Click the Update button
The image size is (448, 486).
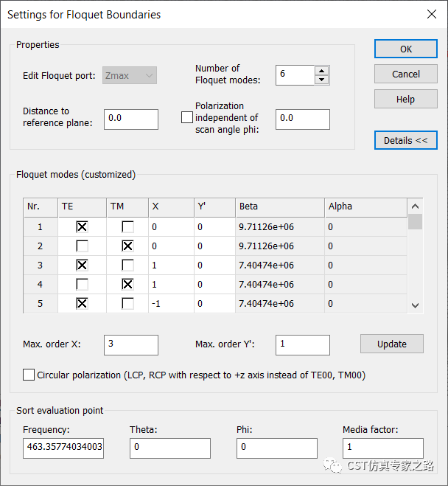[x=392, y=344]
